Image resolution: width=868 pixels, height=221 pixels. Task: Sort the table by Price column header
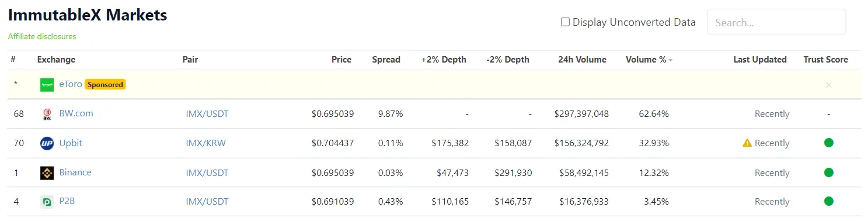[x=341, y=60]
